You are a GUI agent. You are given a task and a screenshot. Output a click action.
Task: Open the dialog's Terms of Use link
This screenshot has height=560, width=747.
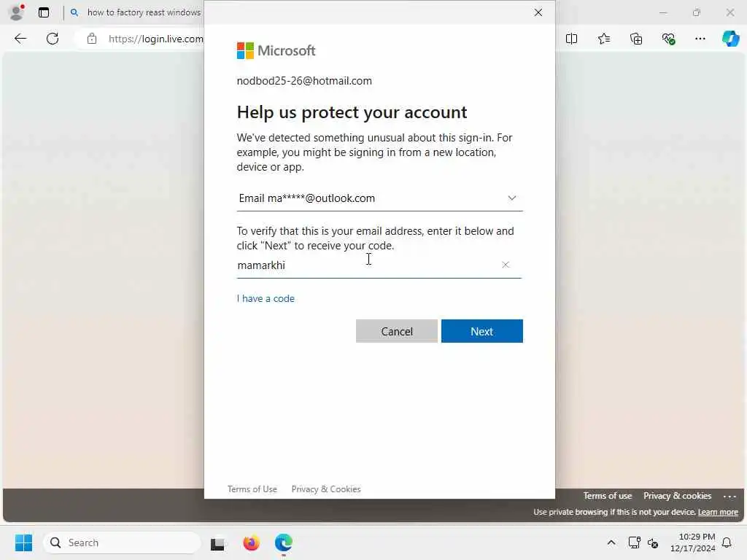(x=252, y=489)
